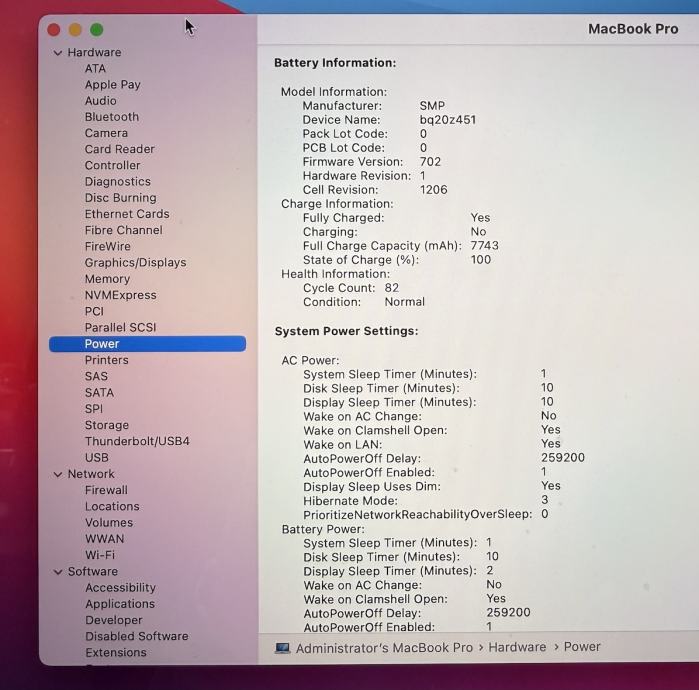Select Disc Burning entry
The image size is (699, 690).
121,198
